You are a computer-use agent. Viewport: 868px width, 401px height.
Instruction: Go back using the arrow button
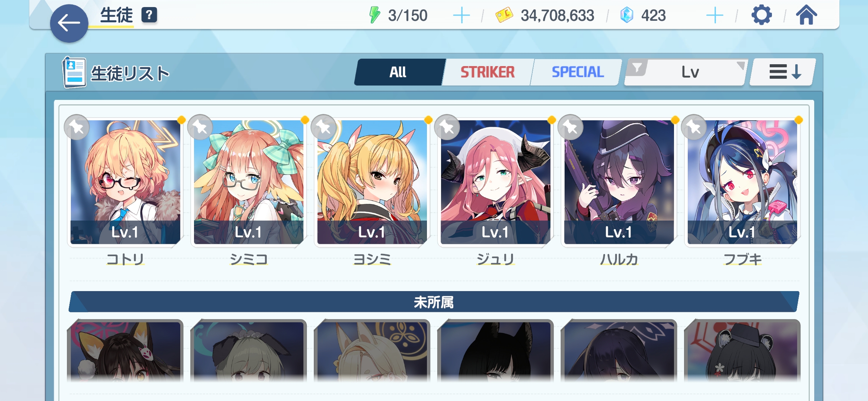[x=69, y=23]
